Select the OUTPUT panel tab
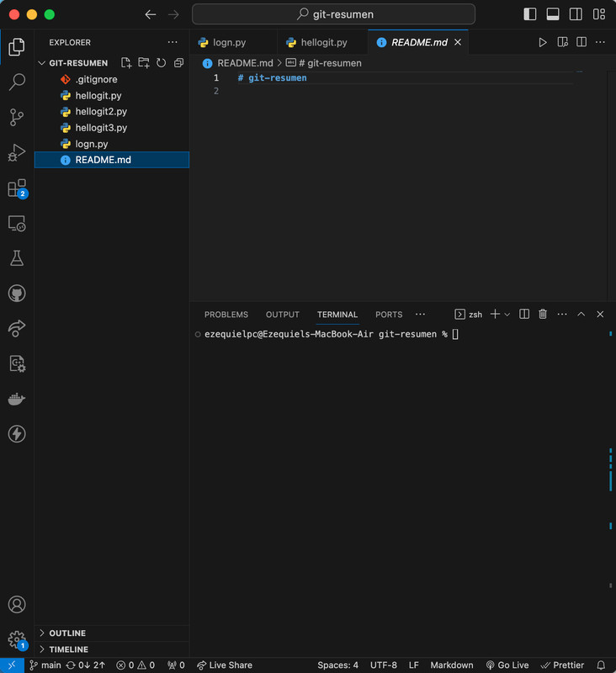 [283, 315]
